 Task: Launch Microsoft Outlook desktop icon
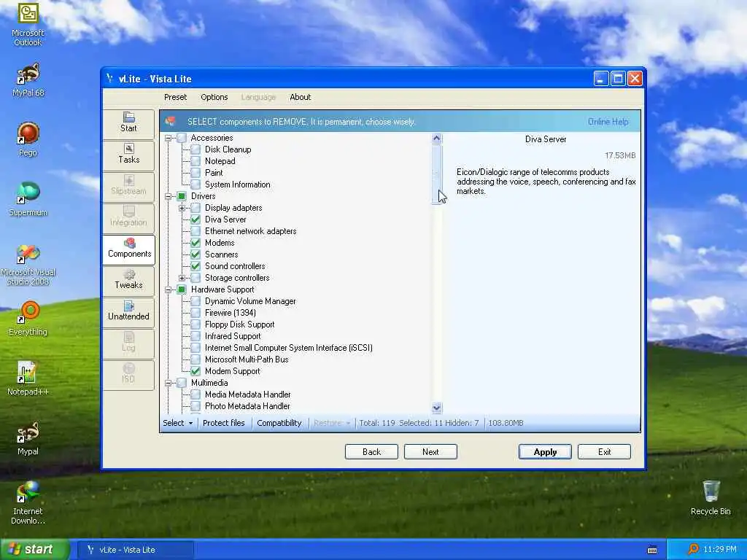(28, 25)
